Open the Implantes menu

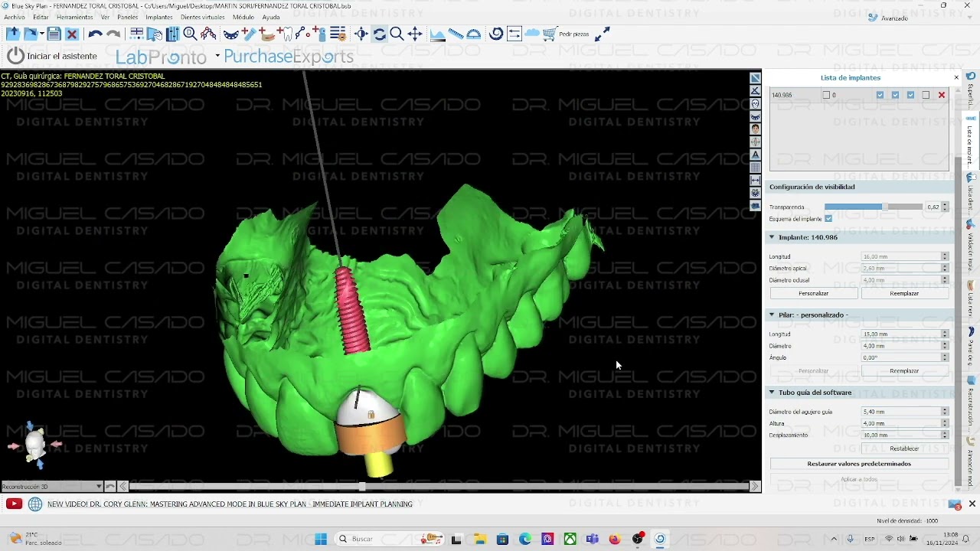tap(159, 17)
